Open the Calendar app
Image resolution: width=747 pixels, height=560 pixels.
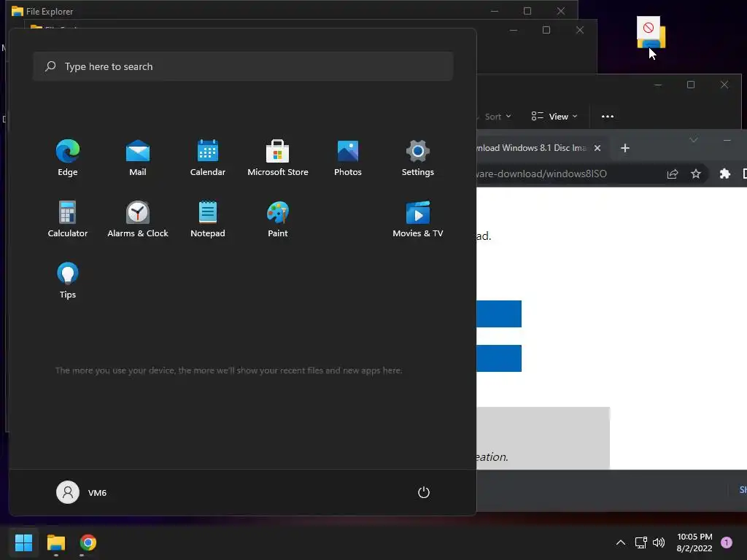[x=208, y=157]
